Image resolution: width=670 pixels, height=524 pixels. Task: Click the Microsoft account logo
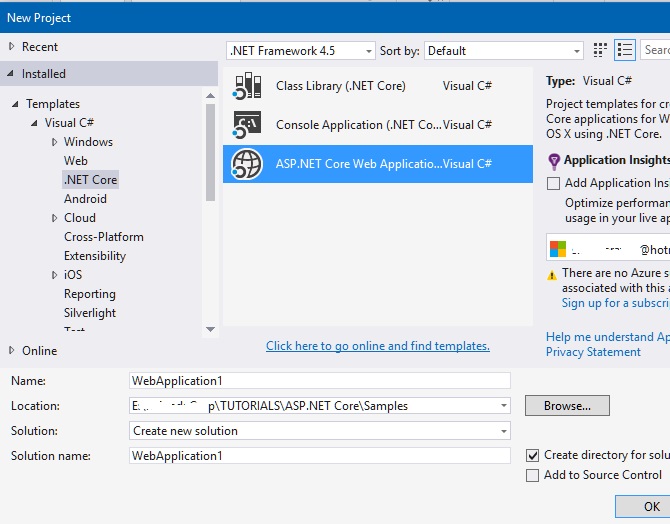(558, 249)
